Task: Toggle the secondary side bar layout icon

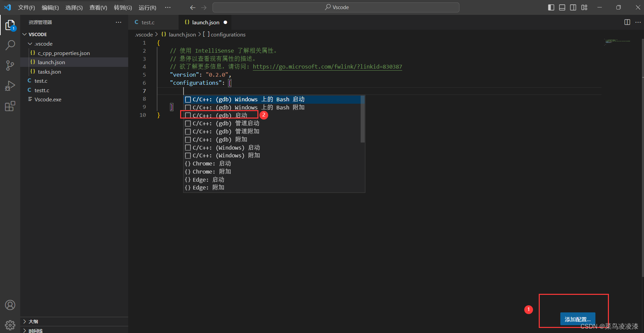Action: [x=573, y=7]
